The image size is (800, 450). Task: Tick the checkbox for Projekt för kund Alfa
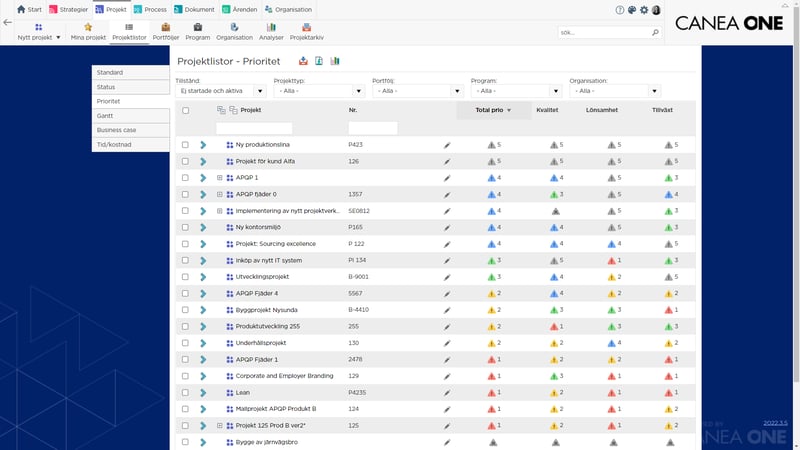pyautogui.click(x=185, y=161)
